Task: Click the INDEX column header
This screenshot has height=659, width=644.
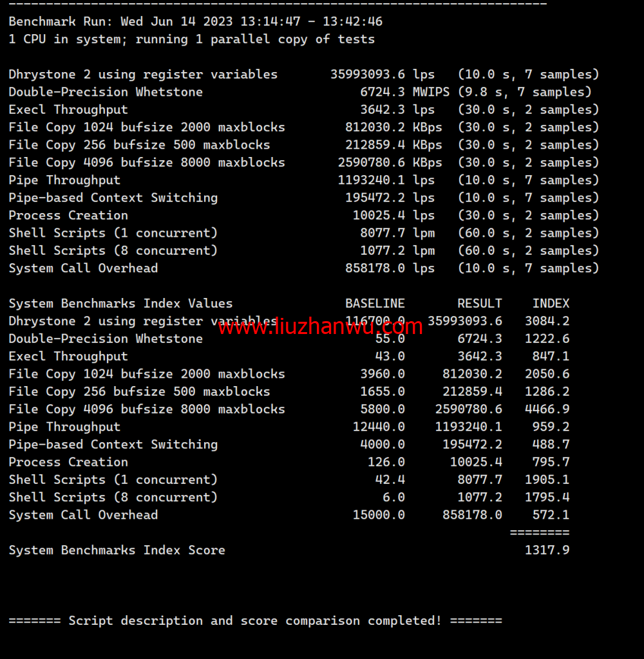Action: 551,304
